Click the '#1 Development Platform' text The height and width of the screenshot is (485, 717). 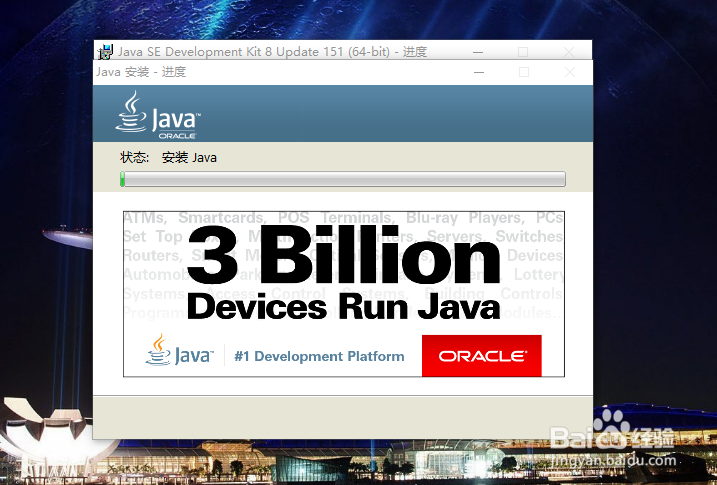coord(319,356)
